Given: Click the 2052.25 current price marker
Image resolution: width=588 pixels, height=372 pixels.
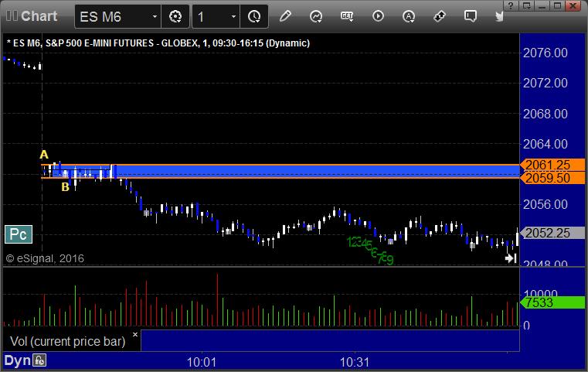Looking at the screenshot, I should [x=552, y=233].
